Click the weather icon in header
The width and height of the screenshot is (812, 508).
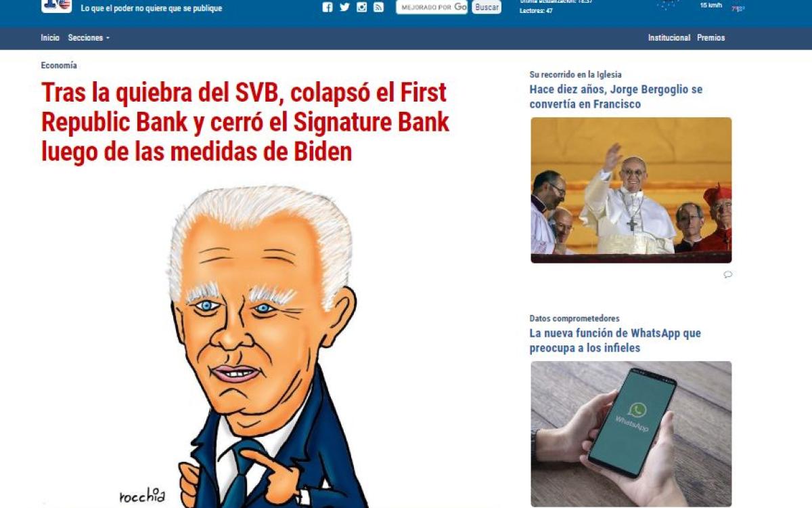point(669,5)
